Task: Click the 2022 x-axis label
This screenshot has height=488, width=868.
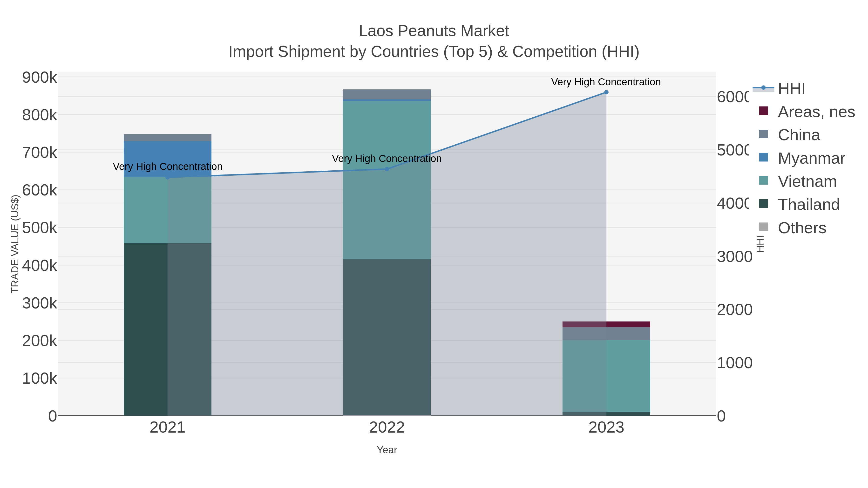Action: 387,428
